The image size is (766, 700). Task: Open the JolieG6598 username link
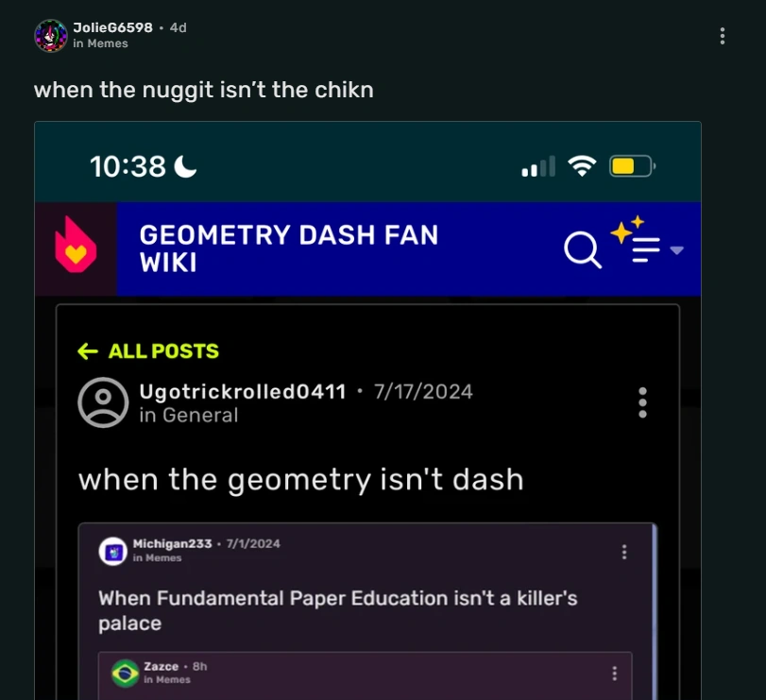point(112,27)
